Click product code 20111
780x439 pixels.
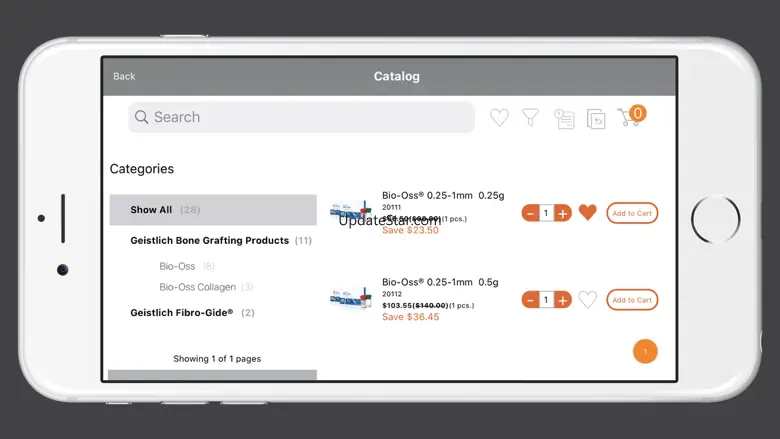pyautogui.click(x=391, y=207)
